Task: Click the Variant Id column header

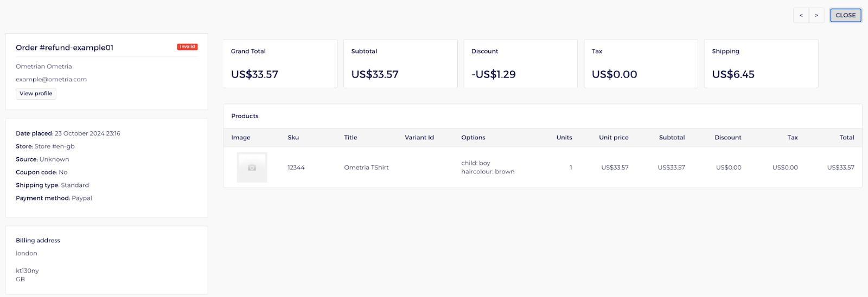Action: coord(419,138)
